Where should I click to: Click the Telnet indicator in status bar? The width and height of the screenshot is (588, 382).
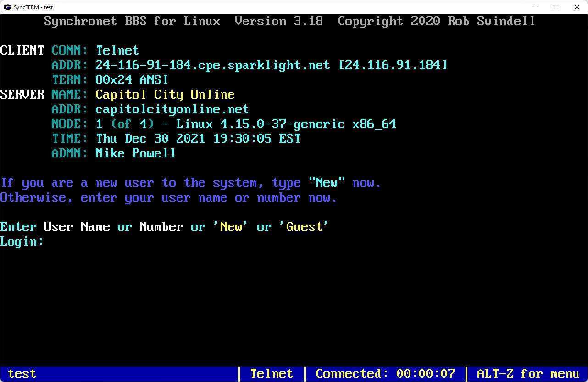272,374
